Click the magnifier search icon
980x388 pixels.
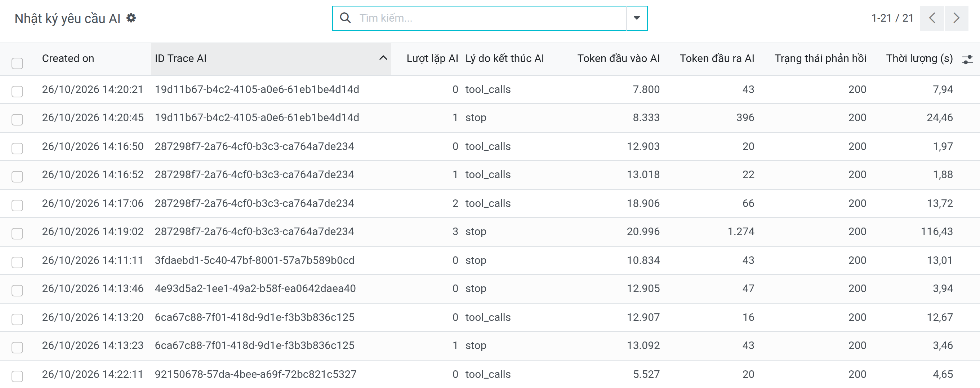tap(345, 18)
